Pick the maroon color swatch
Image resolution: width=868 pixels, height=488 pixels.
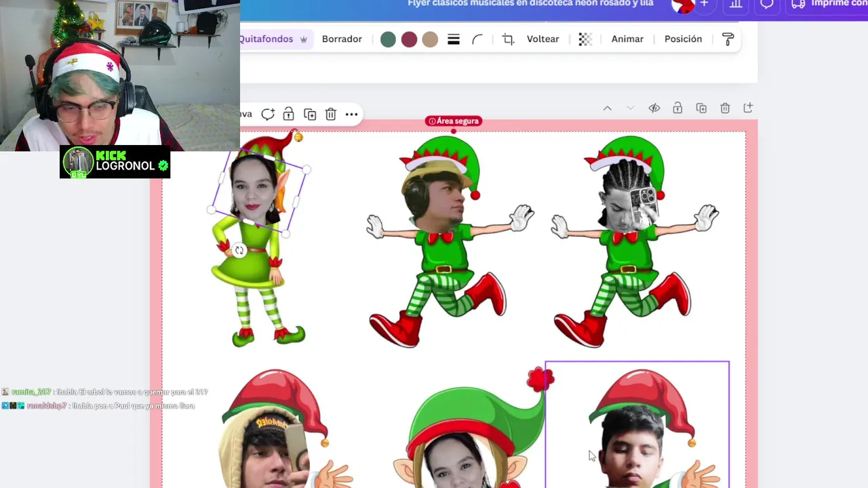point(409,39)
